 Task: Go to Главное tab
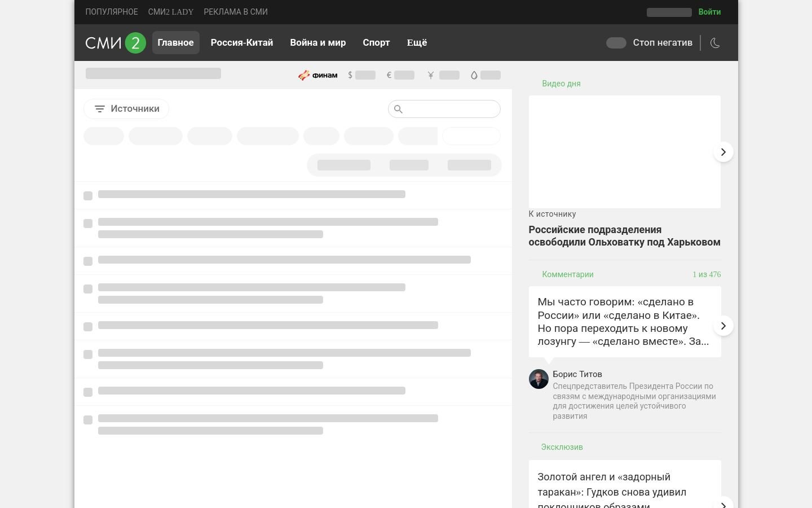pos(176,43)
